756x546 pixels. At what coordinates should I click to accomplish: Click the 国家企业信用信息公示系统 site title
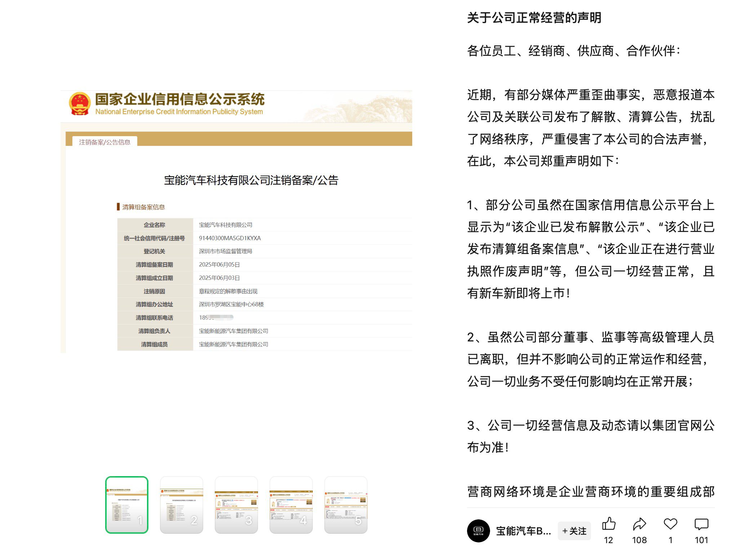[179, 99]
